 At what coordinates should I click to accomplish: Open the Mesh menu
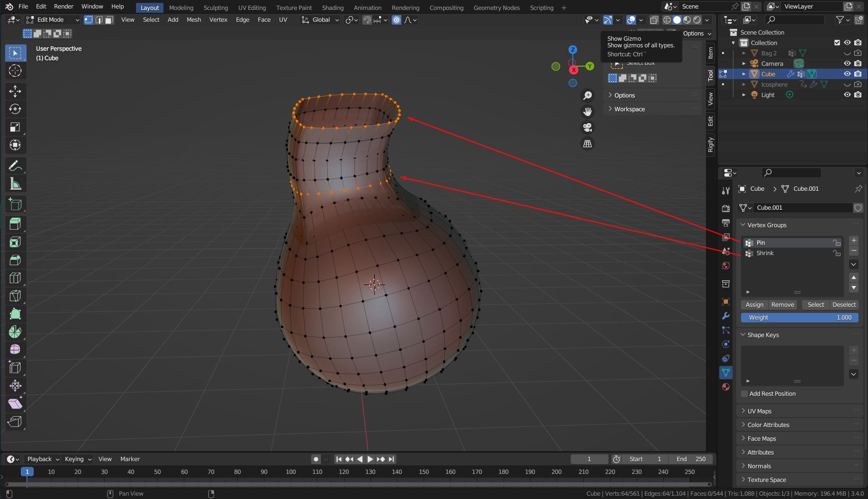pos(194,20)
